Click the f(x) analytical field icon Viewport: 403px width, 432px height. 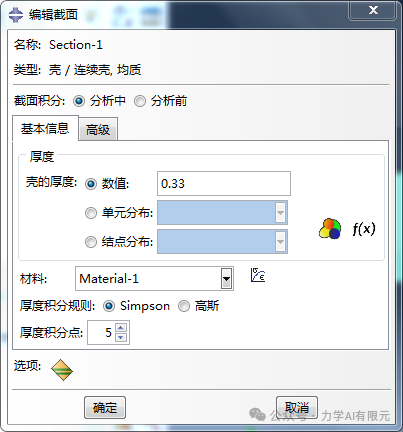click(364, 229)
